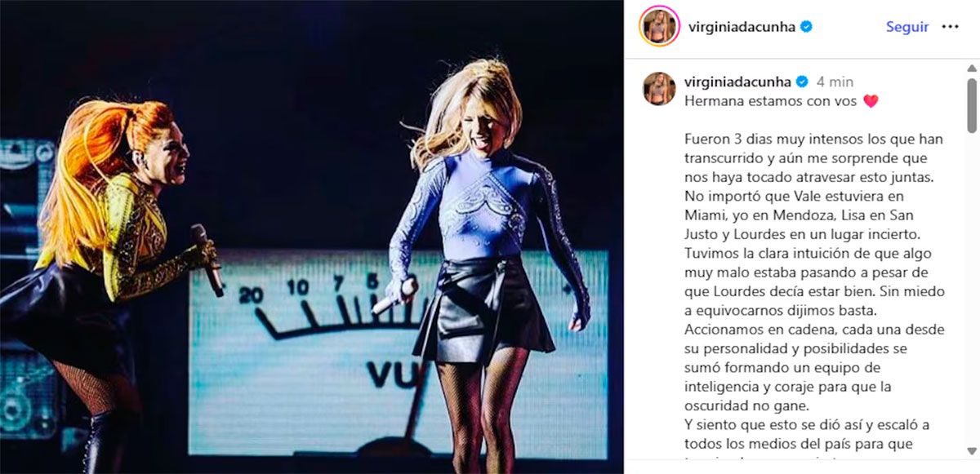This screenshot has height=474, width=980.
Task: Click the caption scrollbar thumb
Action: click(972, 105)
